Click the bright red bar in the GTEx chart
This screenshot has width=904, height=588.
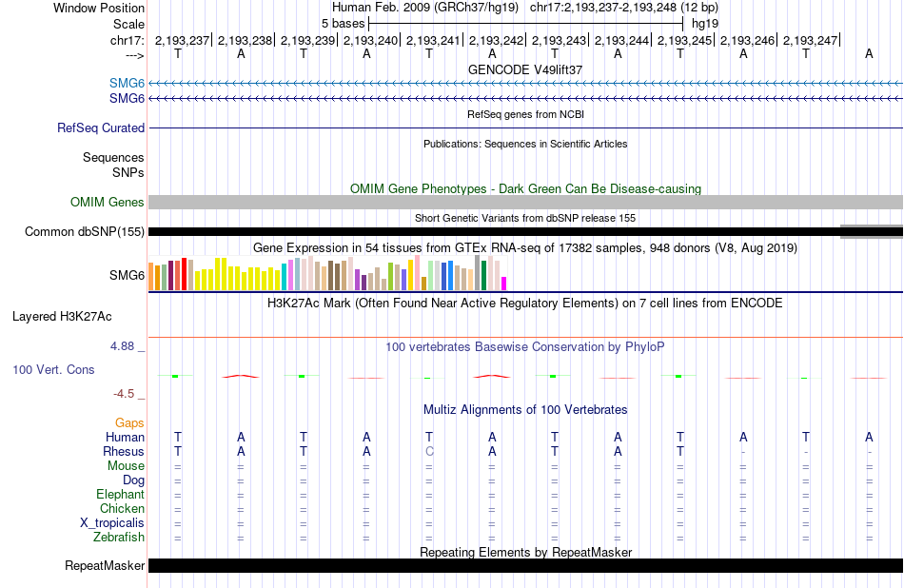tap(184, 274)
